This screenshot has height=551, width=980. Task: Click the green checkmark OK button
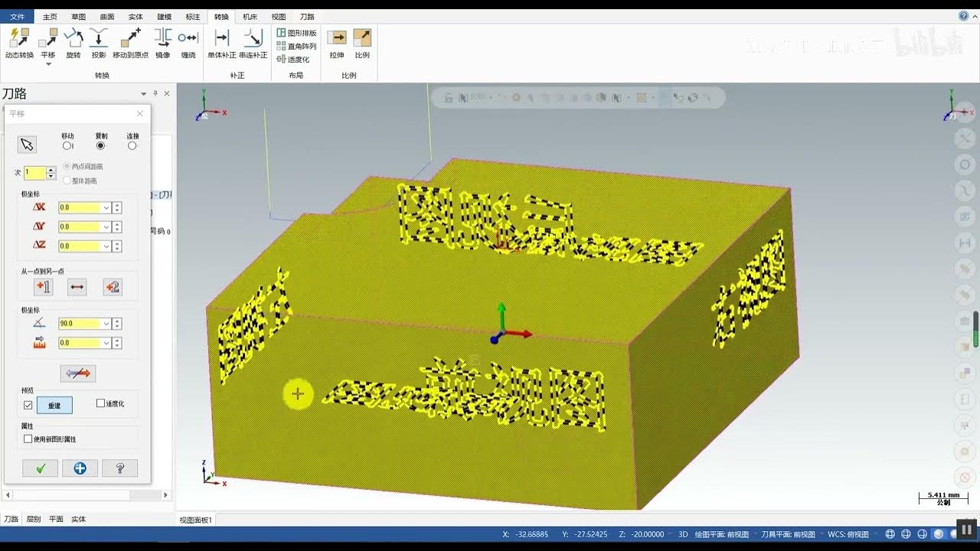pos(40,468)
